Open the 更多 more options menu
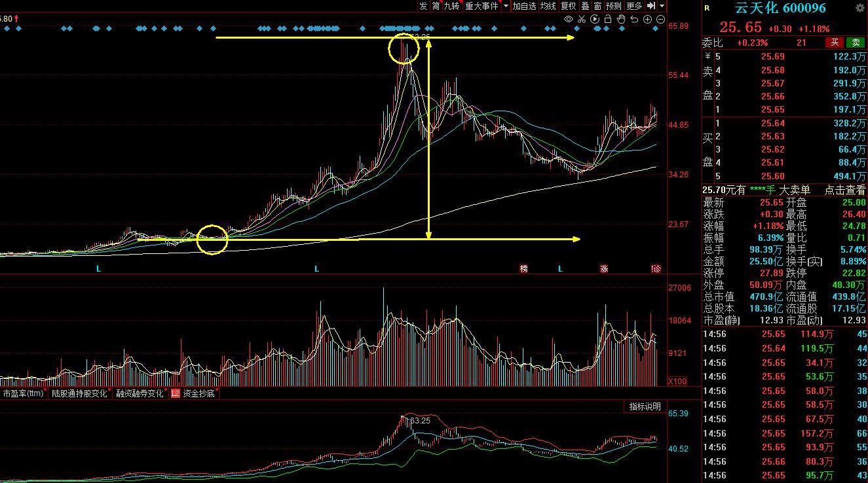Screen dimensions: 868x483 pos(635,6)
